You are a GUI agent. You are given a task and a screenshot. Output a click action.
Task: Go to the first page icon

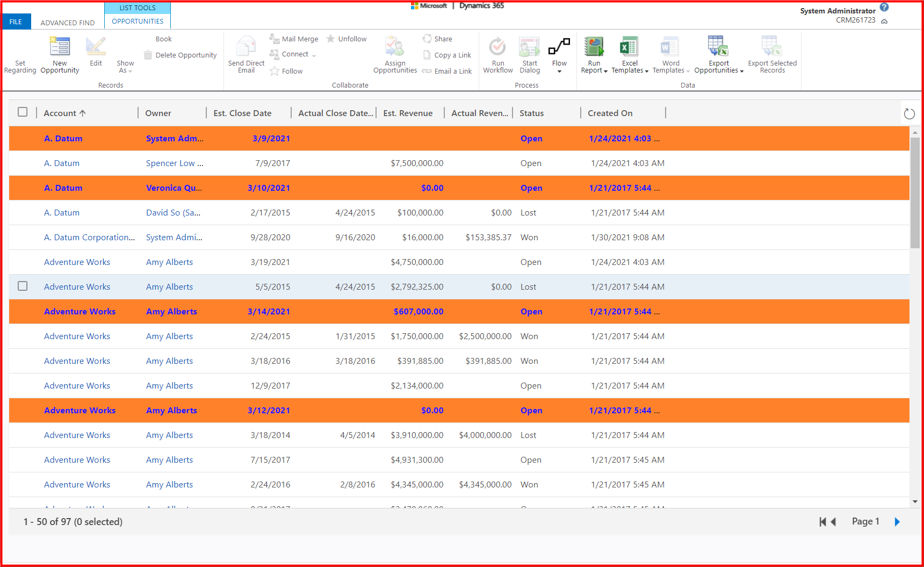point(822,521)
